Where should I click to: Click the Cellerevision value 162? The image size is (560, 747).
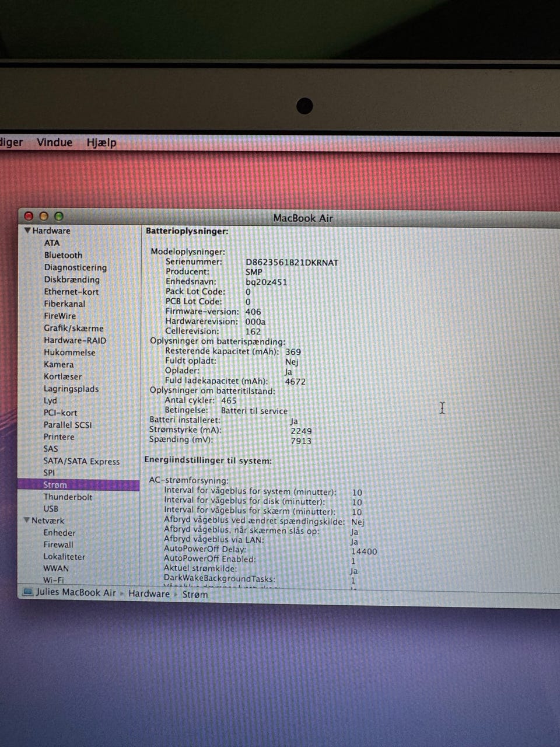click(253, 331)
